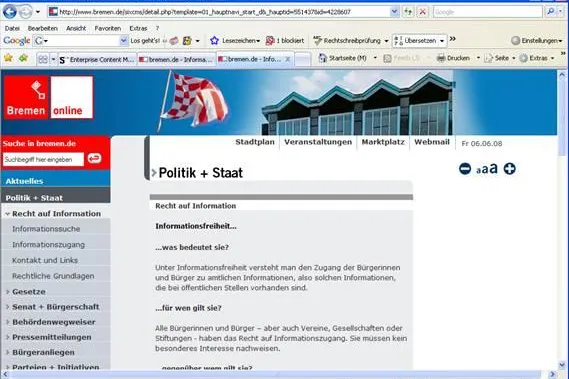
Task: Open the Drucken dropdown arrow
Action: [478, 58]
